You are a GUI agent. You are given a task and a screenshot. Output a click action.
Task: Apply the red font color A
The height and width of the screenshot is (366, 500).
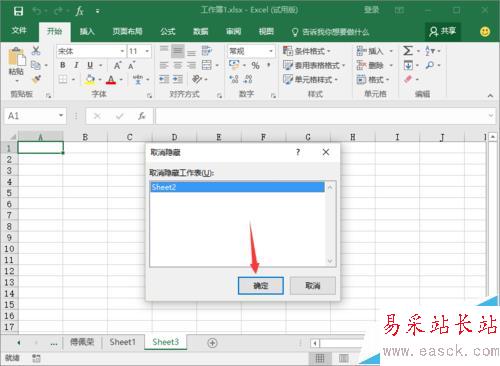[111, 79]
